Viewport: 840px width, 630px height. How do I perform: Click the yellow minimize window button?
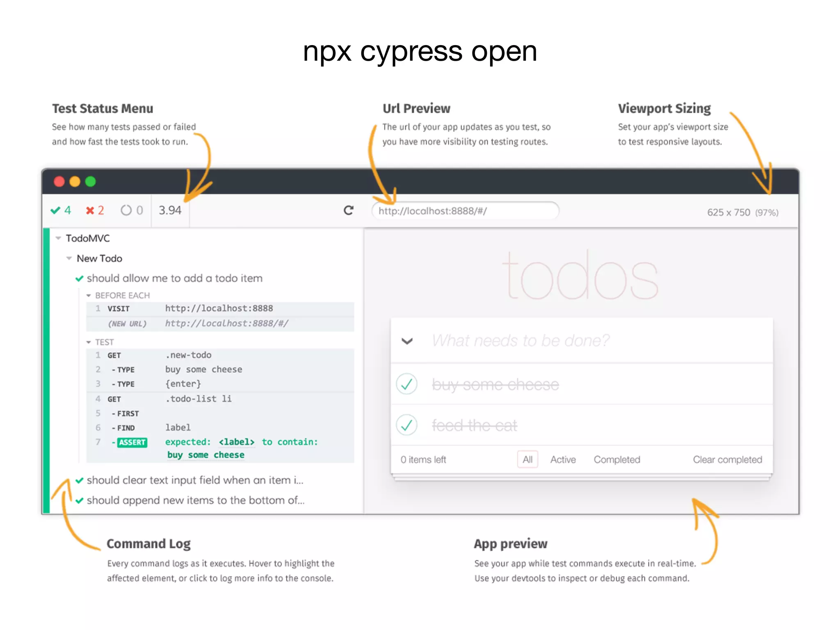75,181
